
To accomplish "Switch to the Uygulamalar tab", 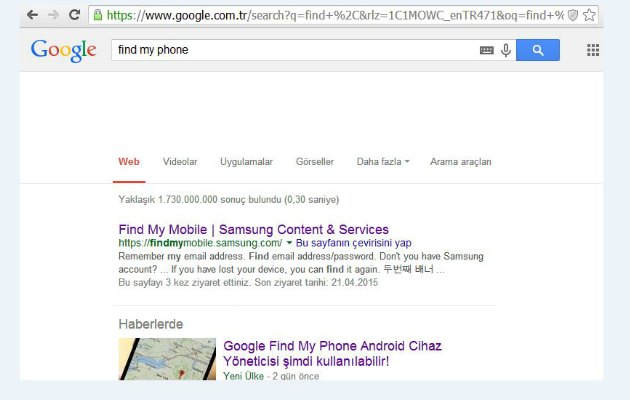I will coord(246,162).
